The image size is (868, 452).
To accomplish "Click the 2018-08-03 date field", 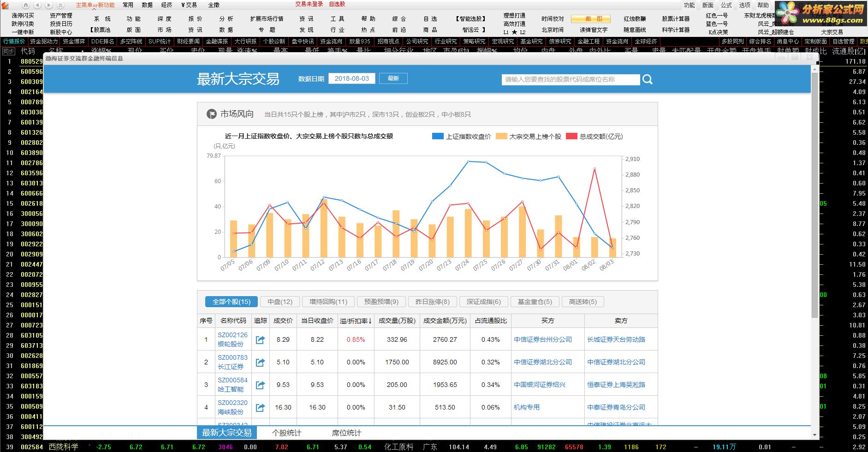I will pos(351,78).
